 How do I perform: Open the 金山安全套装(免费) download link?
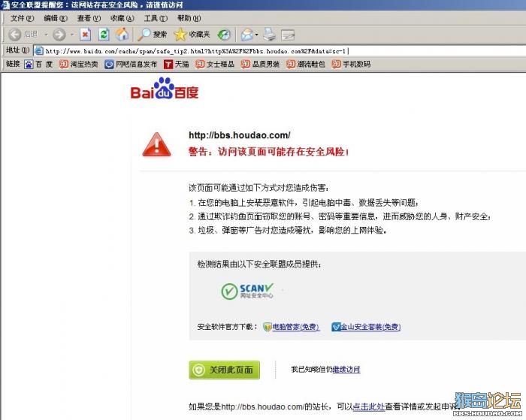coord(366,327)
